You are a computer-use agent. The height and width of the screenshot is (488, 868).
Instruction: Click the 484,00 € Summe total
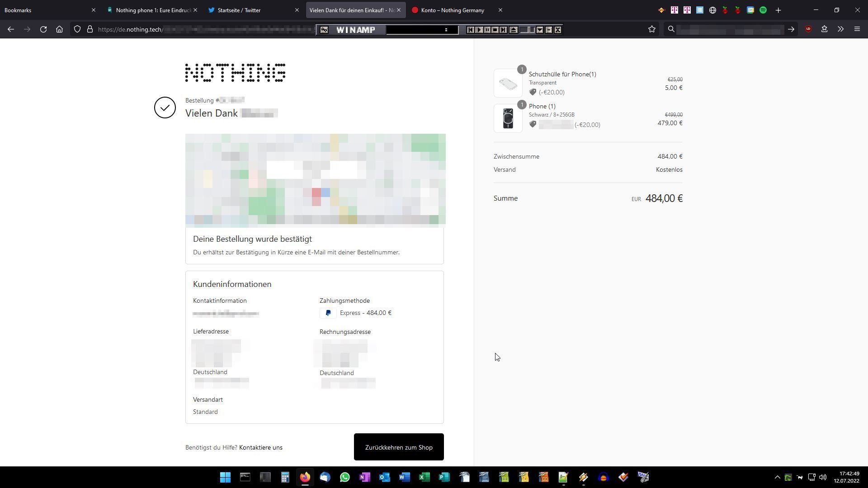point(664,198)
